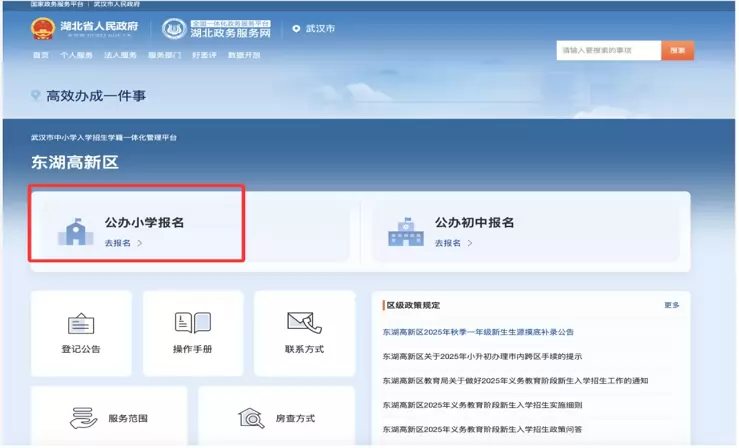
Task: Click the orange 搜索 button
Action: [x=677, y=50]
